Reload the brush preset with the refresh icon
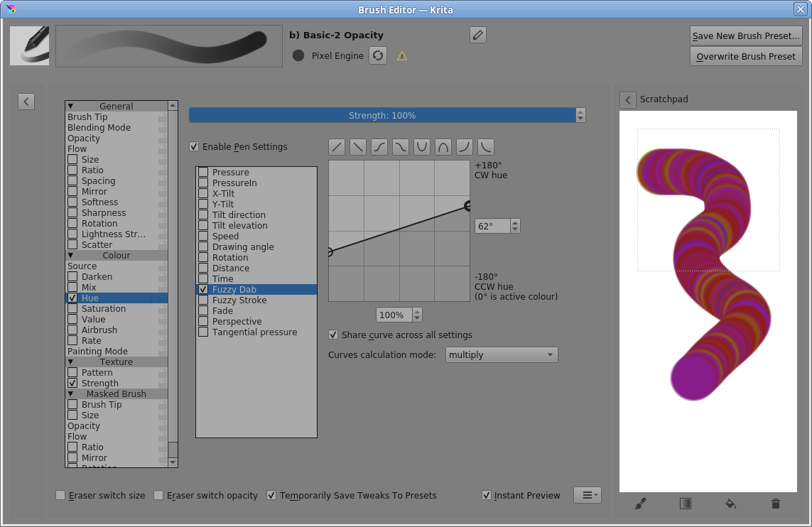812x527 pixels. pos(378,55)
